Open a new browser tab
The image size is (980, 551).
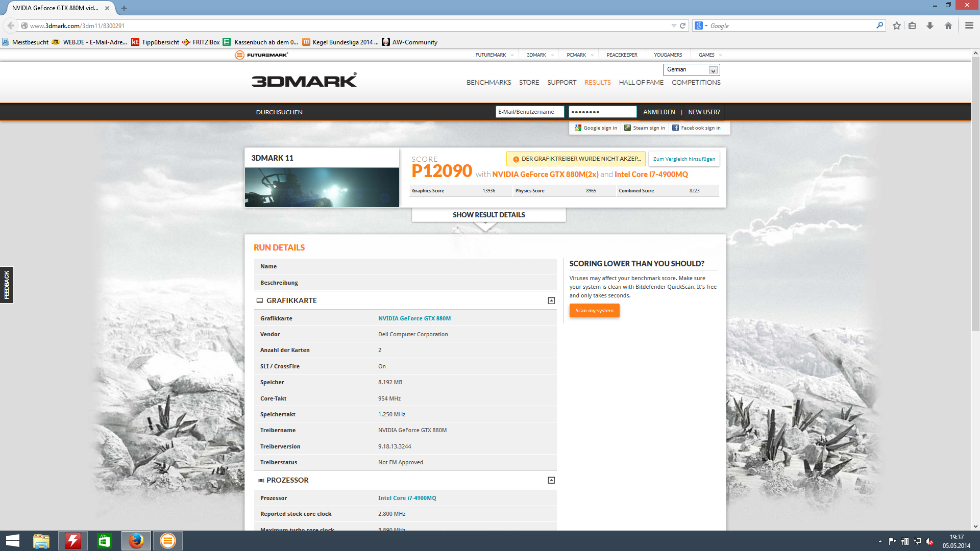click(x=124, y=8)
